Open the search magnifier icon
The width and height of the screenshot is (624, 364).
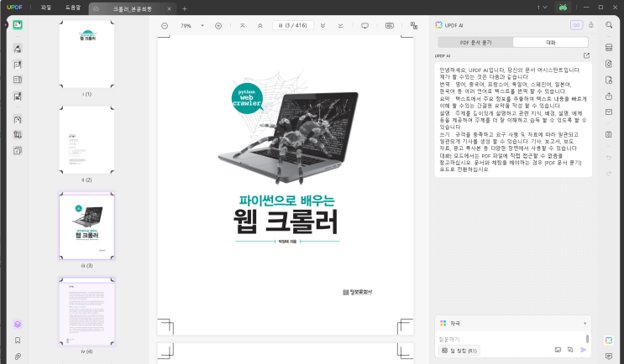coord(609,25)
